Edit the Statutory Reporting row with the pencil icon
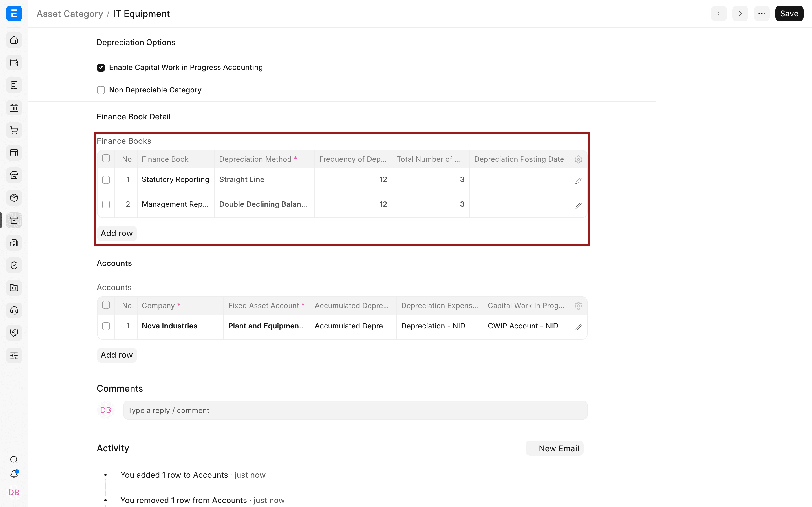 coord(579,181)
